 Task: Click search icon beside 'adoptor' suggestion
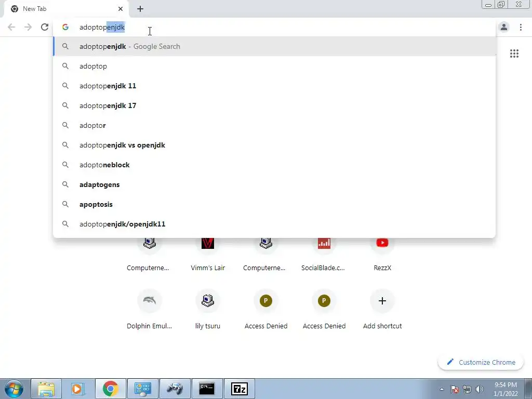(65, 125)
